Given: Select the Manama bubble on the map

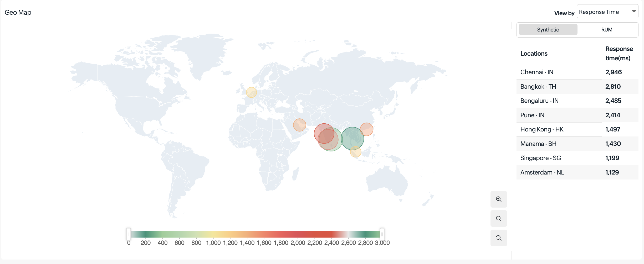Looking at the screenshot, I should coord(299,125).
